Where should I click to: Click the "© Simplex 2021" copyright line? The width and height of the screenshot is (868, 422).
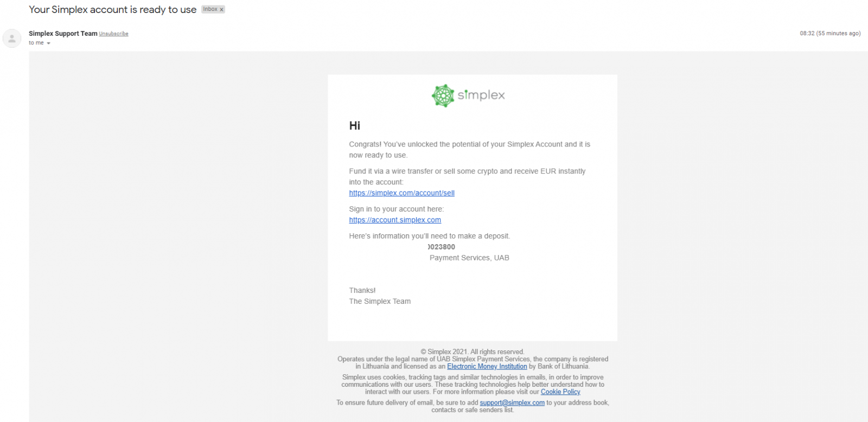[472, 352]
